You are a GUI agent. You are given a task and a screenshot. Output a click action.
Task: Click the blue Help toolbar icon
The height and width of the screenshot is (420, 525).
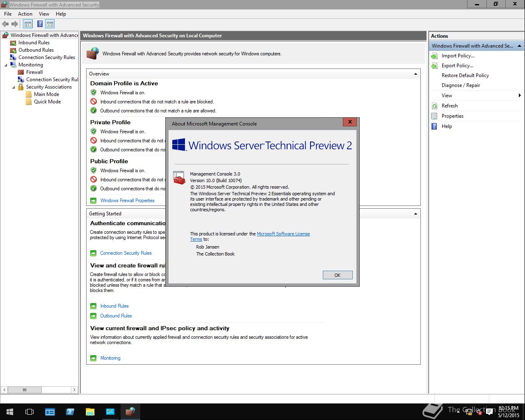(40, 24)
